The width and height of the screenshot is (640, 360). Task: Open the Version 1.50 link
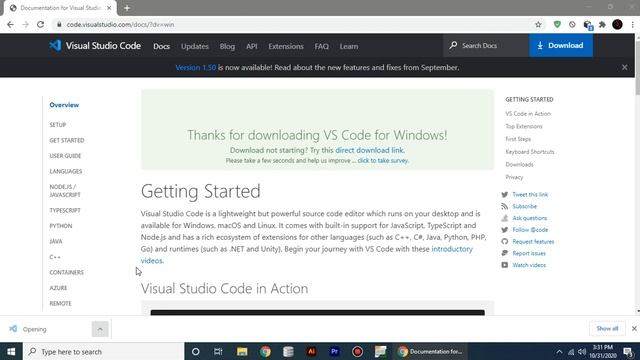pos(196,68)
